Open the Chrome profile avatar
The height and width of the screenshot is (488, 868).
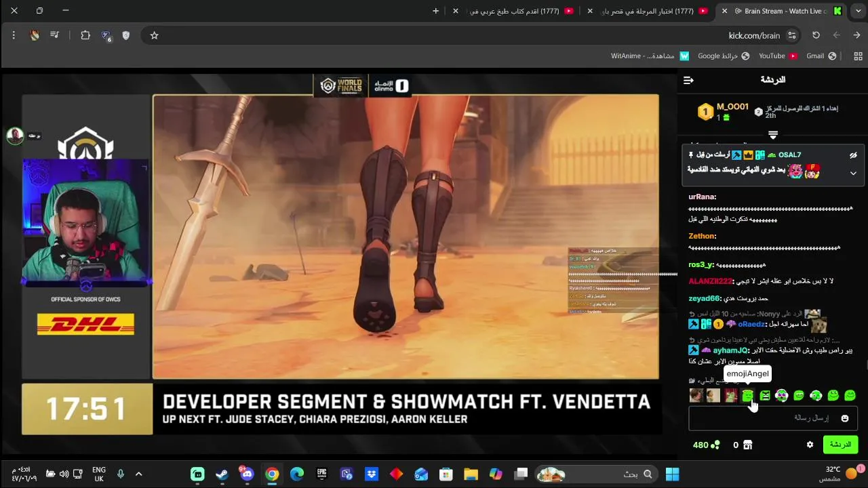click(35, 35)
